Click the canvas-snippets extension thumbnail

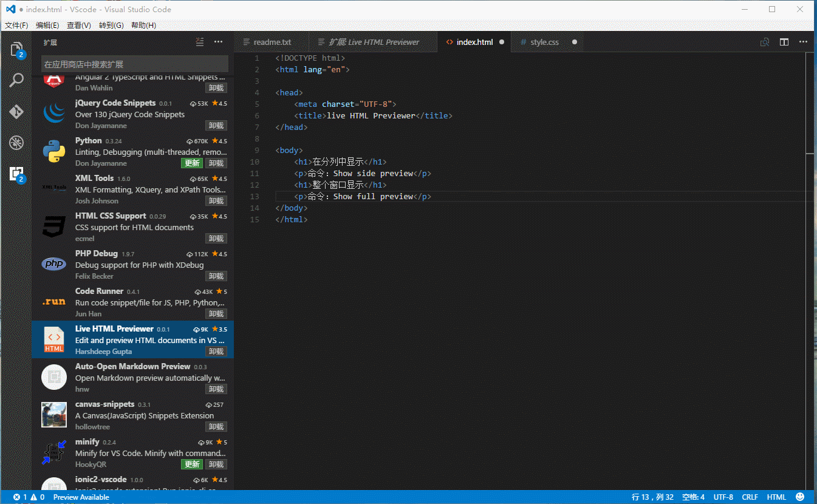click(54, 415)
